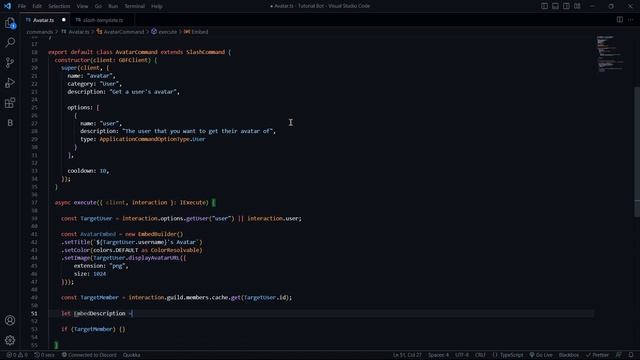Open the Search view

[10, 42]
